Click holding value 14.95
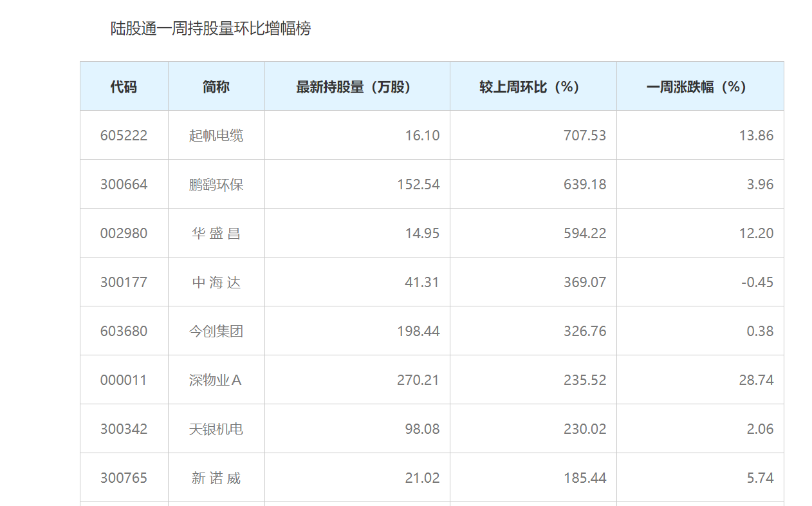Viewport: 812px width, 506px height. coord(423,234)
